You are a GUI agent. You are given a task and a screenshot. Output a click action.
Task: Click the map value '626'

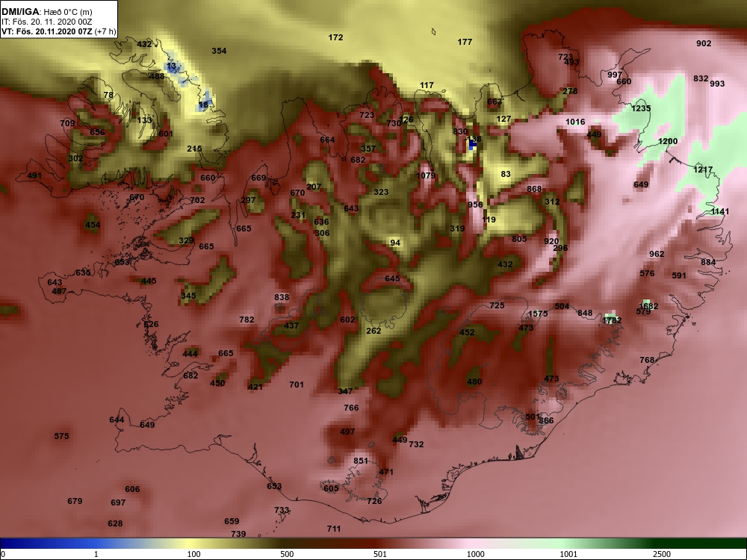[x=151, y=325]
